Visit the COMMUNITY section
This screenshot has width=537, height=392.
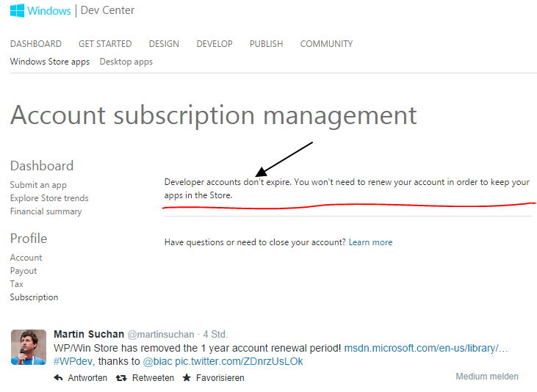pos(326,44)
